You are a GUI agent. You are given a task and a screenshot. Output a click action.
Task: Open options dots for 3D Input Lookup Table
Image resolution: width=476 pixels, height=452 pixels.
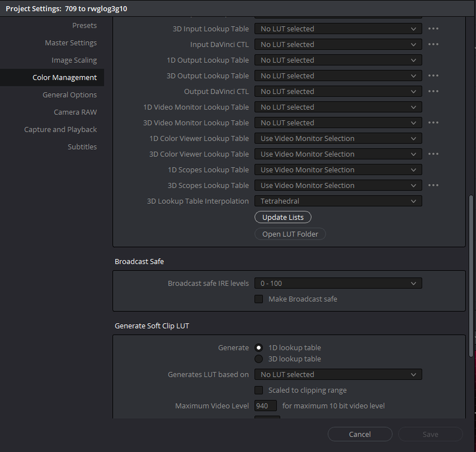(433, 29)
